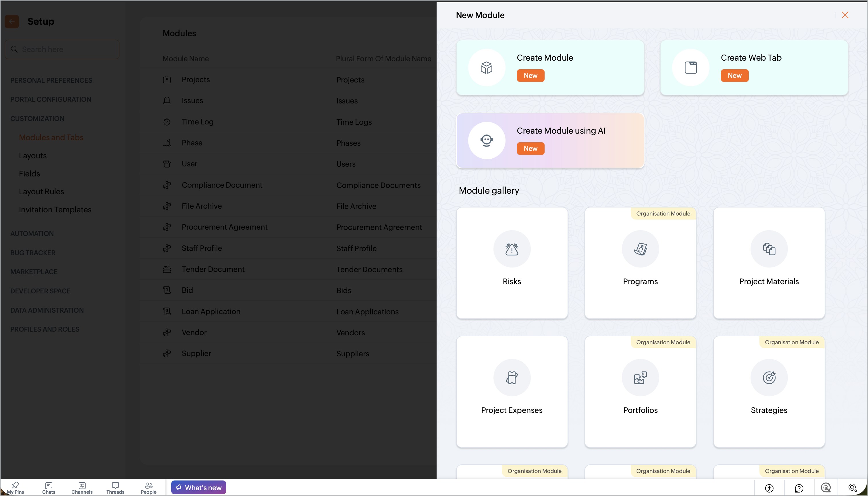
Task: Open People in bottom bar
Action: click(149, 488)
